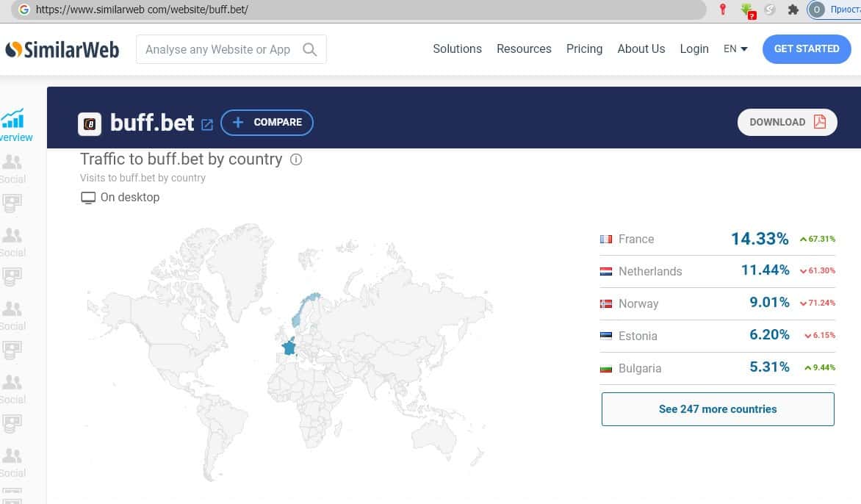Click the On desktop monitor icon
The width and height of the screenshot is (861, 504).
click(88, 198)
